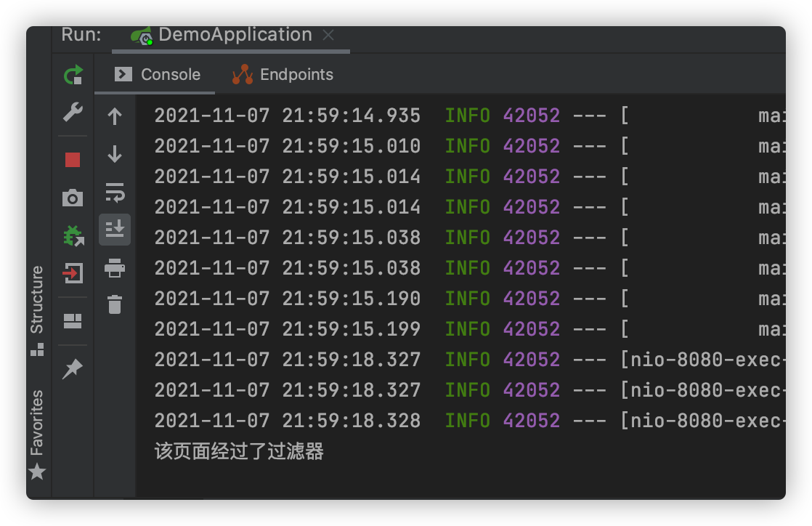Click the log line timestamped 21:59:18.328
The image size is (812, 526).
pos(469,420)
